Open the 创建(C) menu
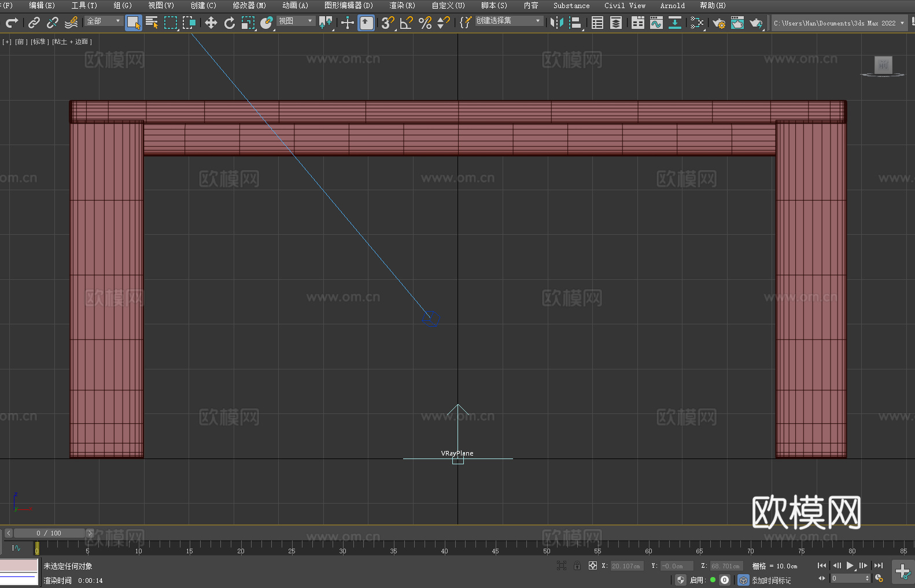This screenshot has width=915, height=588. [x=203, y=5]
